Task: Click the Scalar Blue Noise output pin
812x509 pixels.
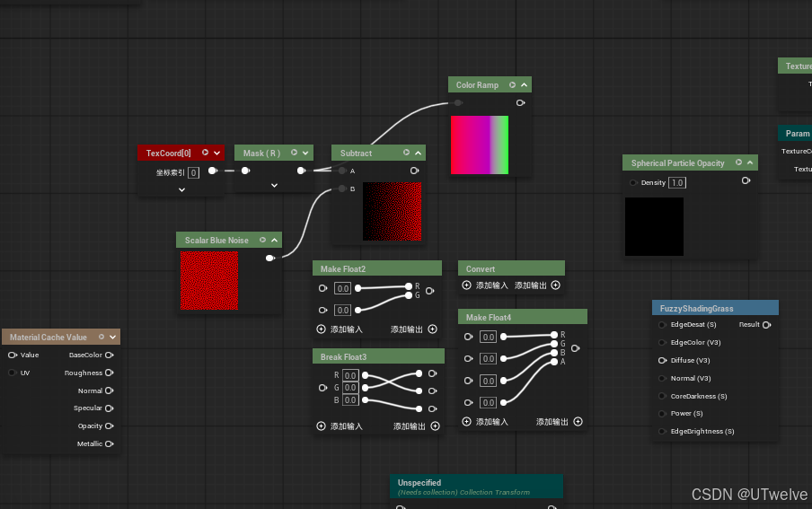Action: (269, 258)
